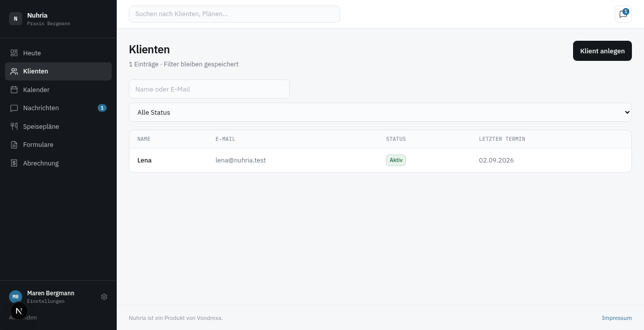644x330 pixels.
Task: Click the Formulare document icon
Action: 14,145
